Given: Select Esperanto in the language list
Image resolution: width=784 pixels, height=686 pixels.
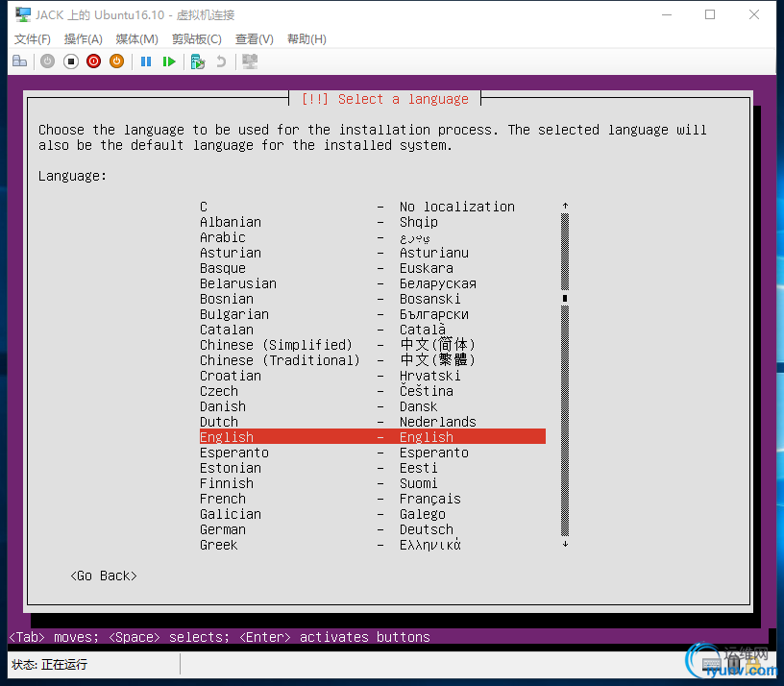Looking at the screenshot, I should click(373, 453).
